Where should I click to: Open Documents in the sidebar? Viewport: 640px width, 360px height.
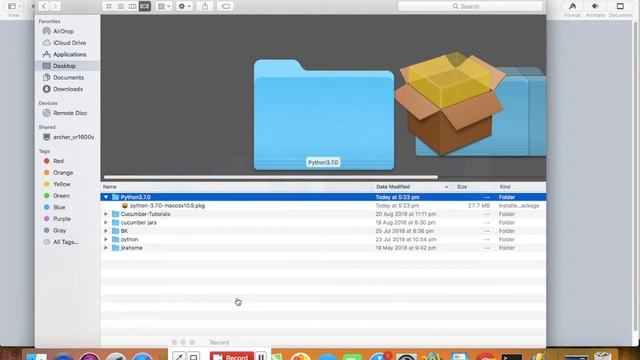pos(67,77)
